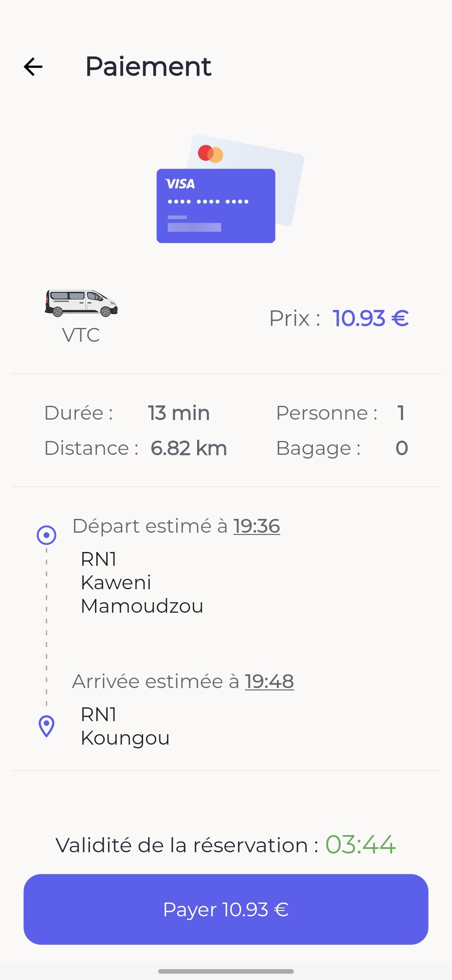The image size is (452, 980).
Task: Open the arrival time 19:48 link
Action: 269,681
